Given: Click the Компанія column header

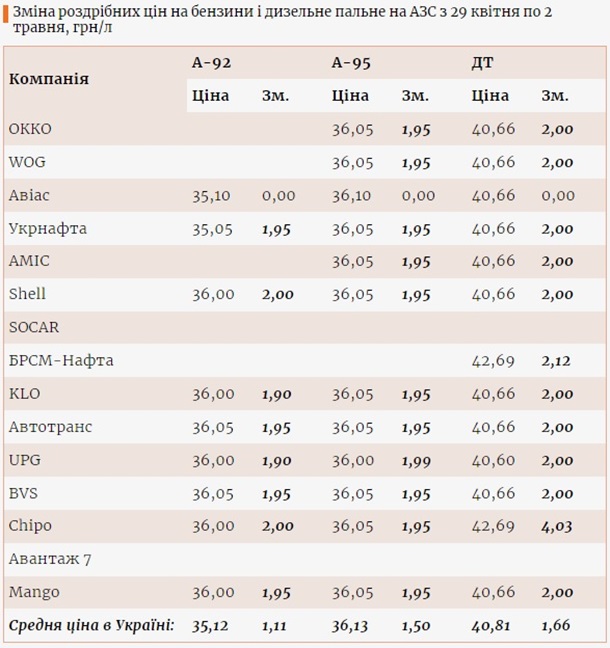Looking at the screenshot, I should pos(49,79).
